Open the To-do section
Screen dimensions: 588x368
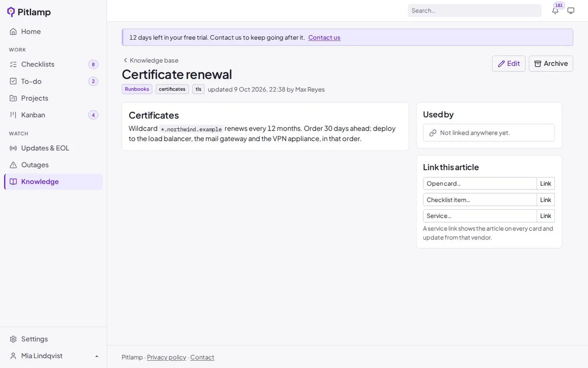[x=53, y=81]
